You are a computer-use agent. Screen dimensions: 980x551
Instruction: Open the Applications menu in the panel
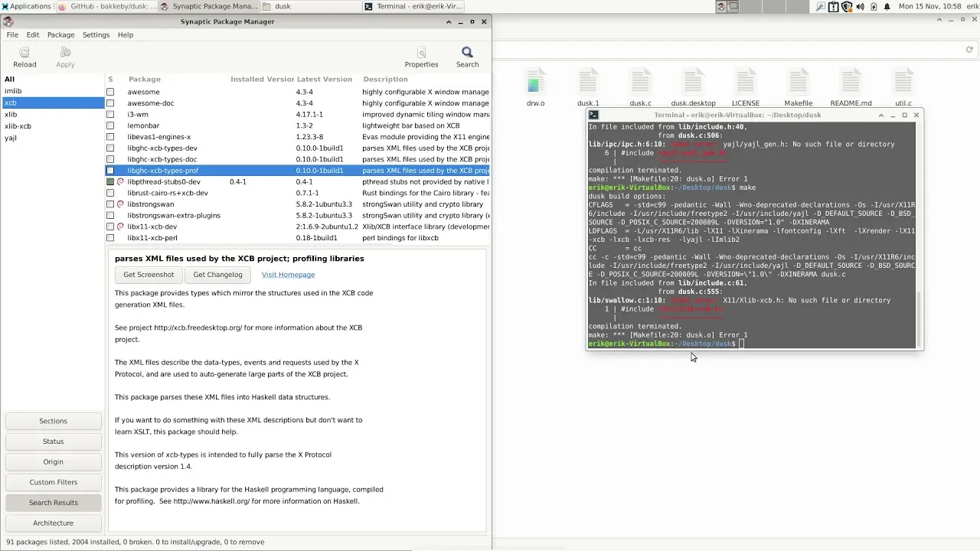26,6
